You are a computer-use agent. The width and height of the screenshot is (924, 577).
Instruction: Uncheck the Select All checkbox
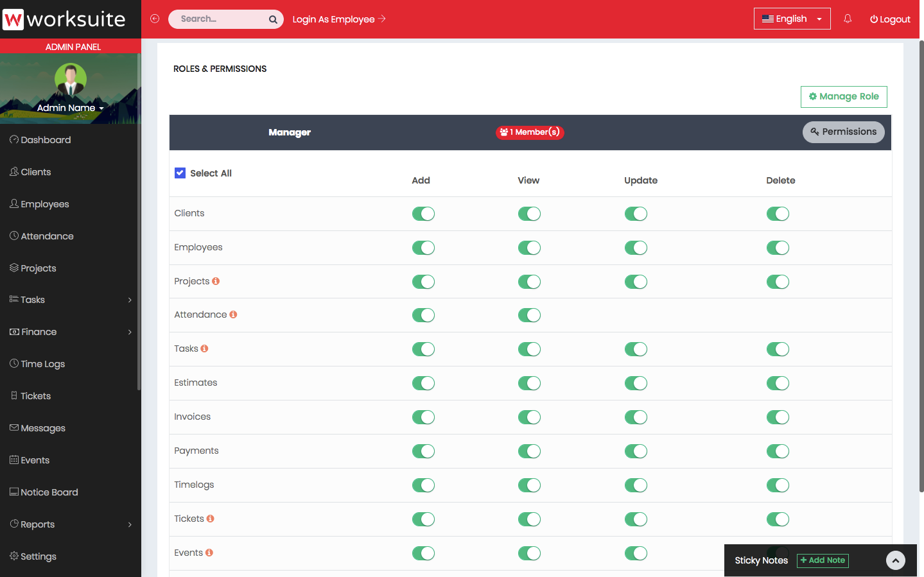click(180, 173)
